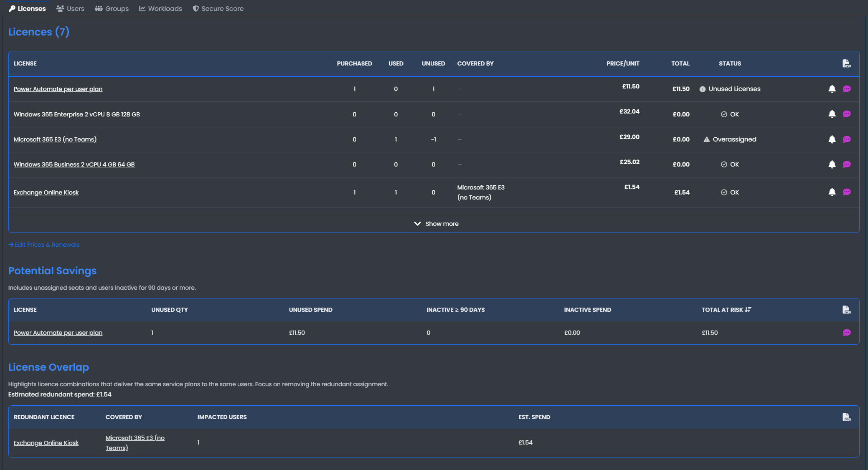
Task: Click the bell icon for Microsoft 365 E3 (no Teams)
Action: tap(832, 139)
